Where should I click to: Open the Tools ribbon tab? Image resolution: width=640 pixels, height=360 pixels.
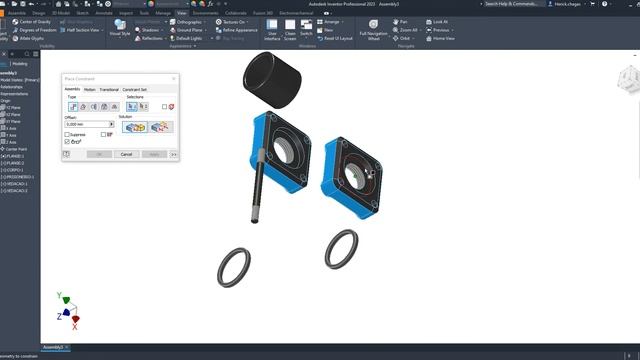(x=144, y=13)
